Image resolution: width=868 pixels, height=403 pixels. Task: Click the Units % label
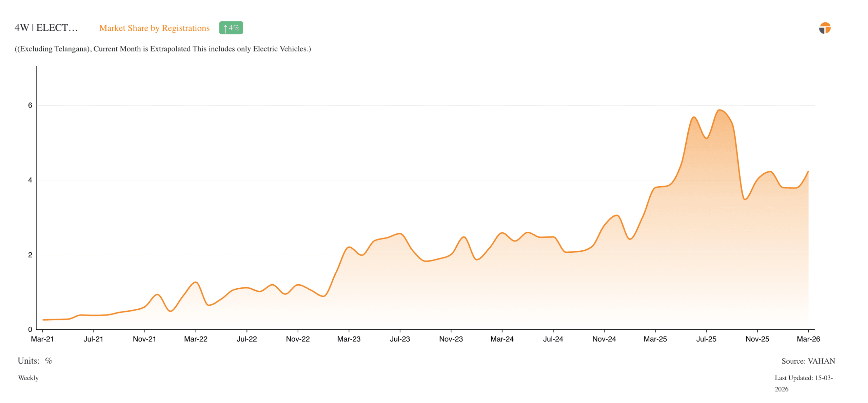point(35,361)
